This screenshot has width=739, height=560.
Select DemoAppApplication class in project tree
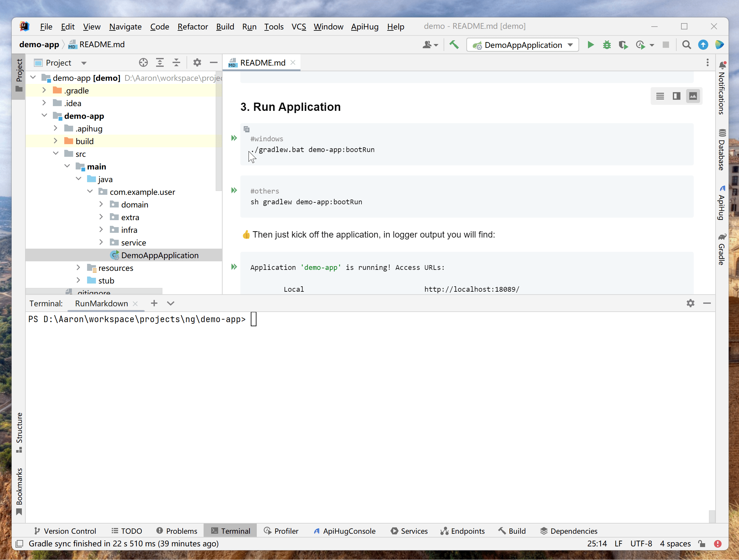159,255
